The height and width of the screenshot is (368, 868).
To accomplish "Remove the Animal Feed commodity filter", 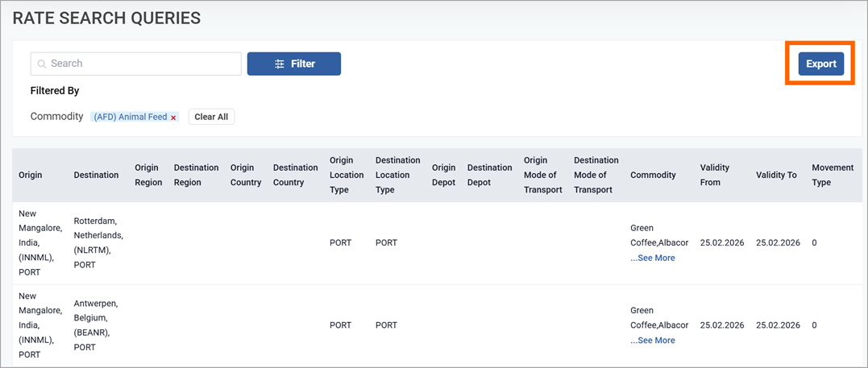I will pyautogui.click(x=173, y=118).
